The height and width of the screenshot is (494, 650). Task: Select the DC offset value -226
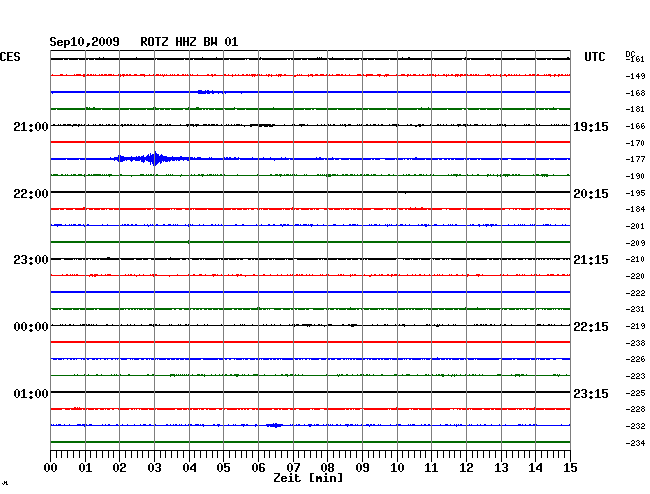(x=635, y=359)
